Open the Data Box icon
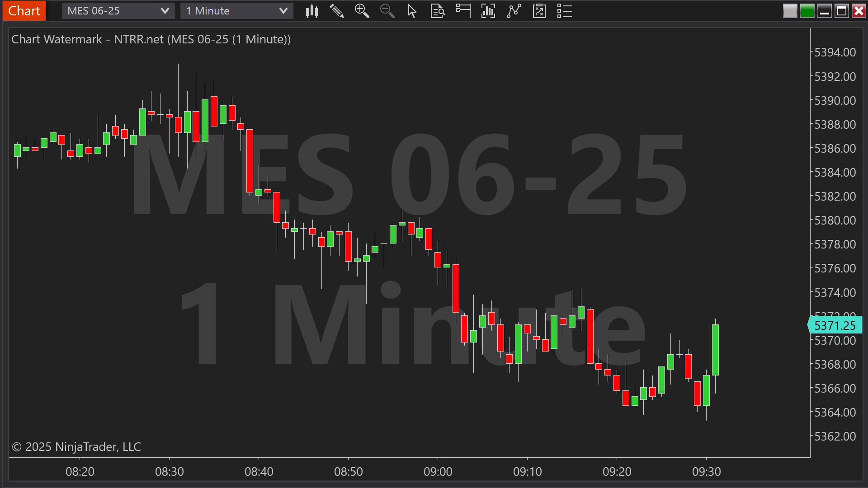This screenshot has height=488, width=868. (437, 11)
